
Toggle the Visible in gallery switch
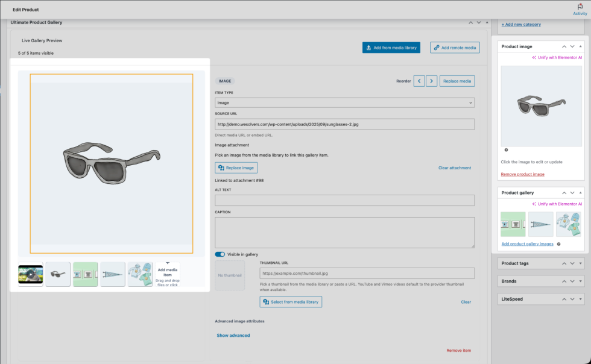(x=220, y=254)
